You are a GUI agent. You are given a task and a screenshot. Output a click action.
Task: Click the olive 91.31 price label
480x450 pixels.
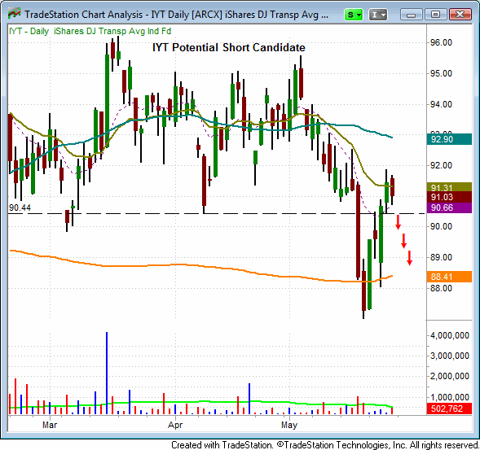(x=449, y=187)
